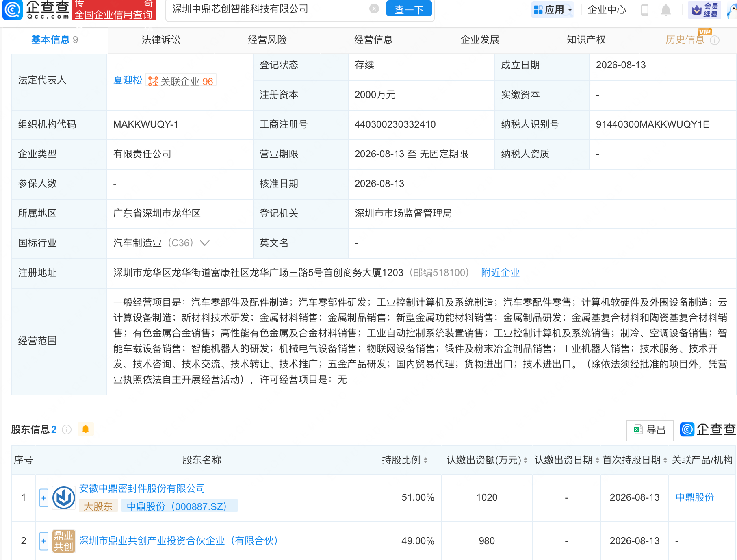The width and height of the screenshot is (737, 560).
Task: Open the notifications bell in header
Action: pyautogui.click(x=665, y=10)
